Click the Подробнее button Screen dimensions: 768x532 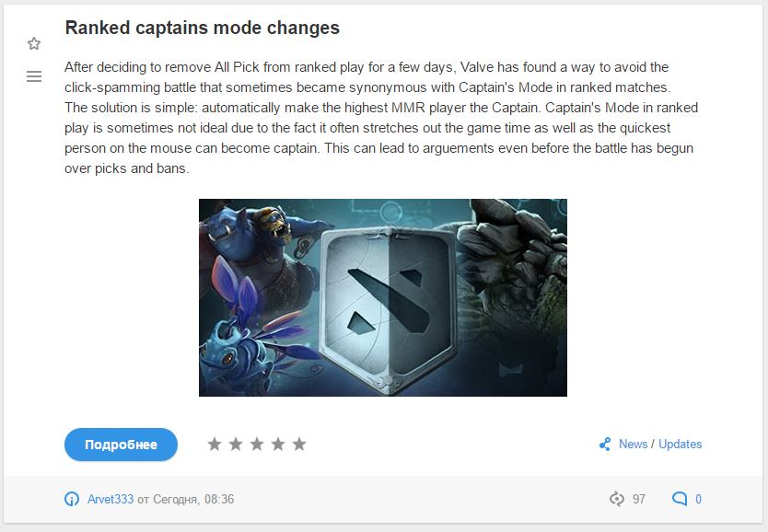[x=121, y=445]
